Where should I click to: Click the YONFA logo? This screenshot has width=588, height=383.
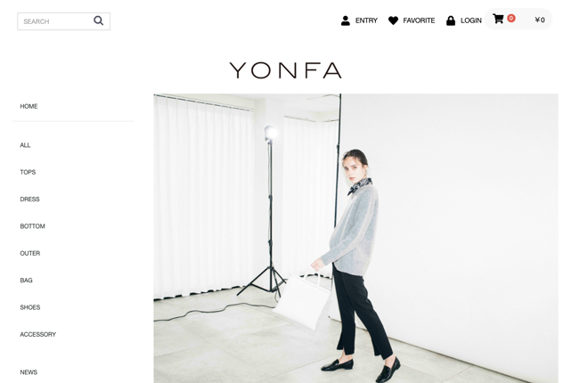pyautogui.click(x=285, y=70)
